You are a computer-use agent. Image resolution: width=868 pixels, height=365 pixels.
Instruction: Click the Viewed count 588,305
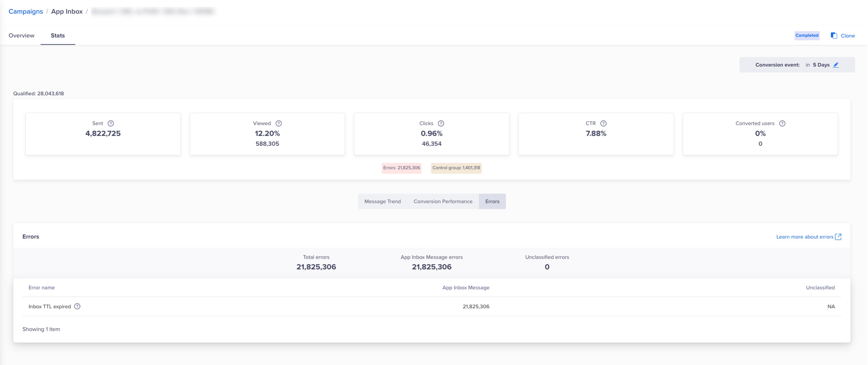click(x=267, y=144)
